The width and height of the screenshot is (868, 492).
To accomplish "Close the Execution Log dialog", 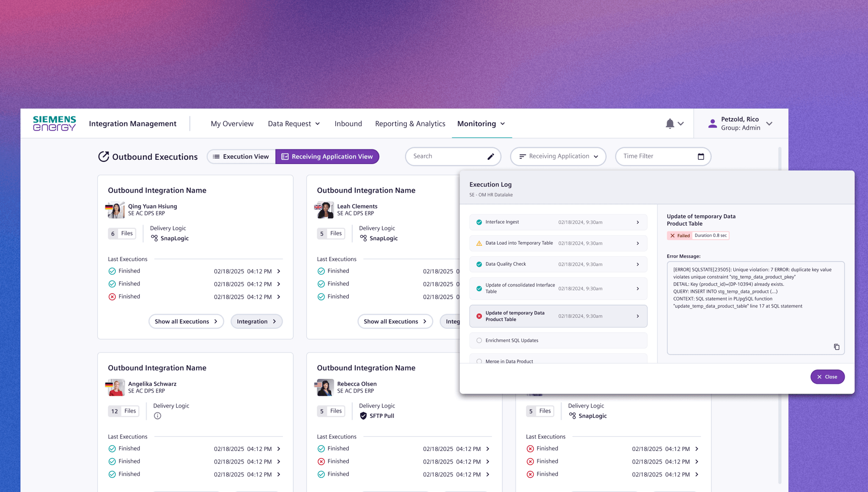I will click(827, 377).
